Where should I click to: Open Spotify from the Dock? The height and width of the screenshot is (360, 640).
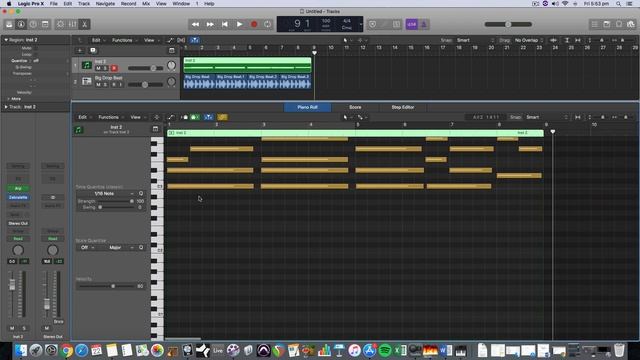coord(385,350)
